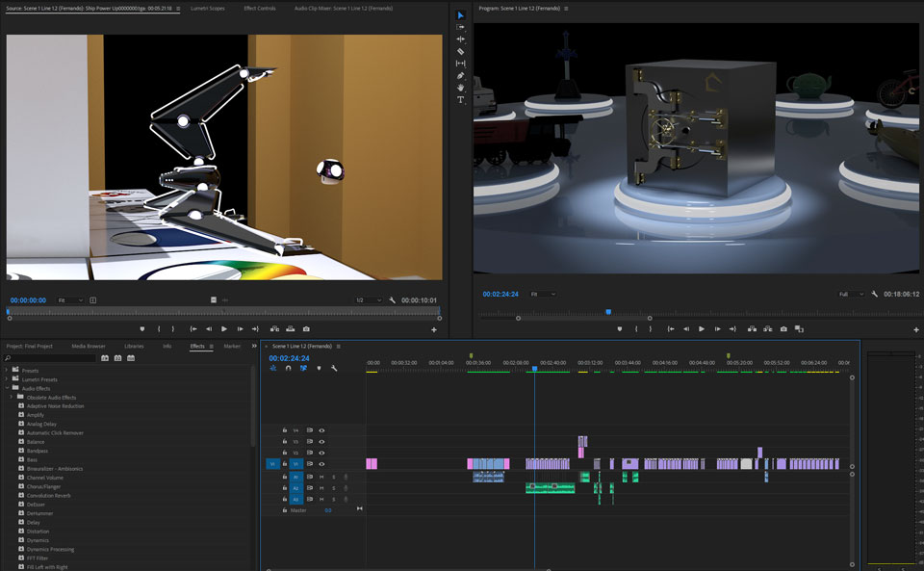The width and height of the screenshot is (924, 571).
Task: Select the Razor tool in the toolbar
Action: [x=460, y=51]
